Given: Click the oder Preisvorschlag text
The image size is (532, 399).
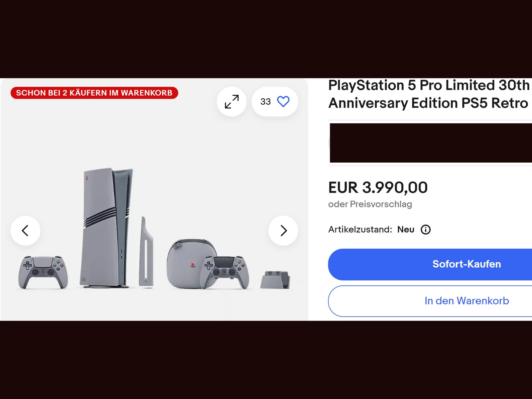Looking at the screenshot, I should (x=370, y=204).
